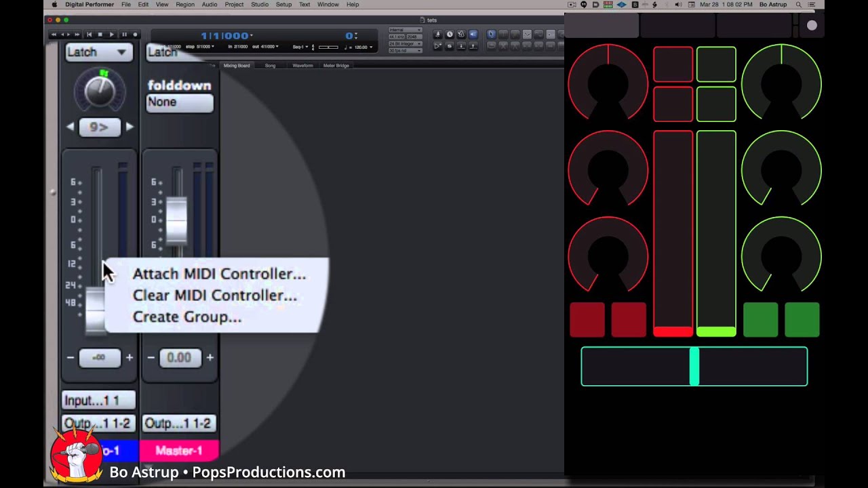Screen dimensions: 868x488
Task: Open the main counter format dropdown arrow
Action: 252,35
